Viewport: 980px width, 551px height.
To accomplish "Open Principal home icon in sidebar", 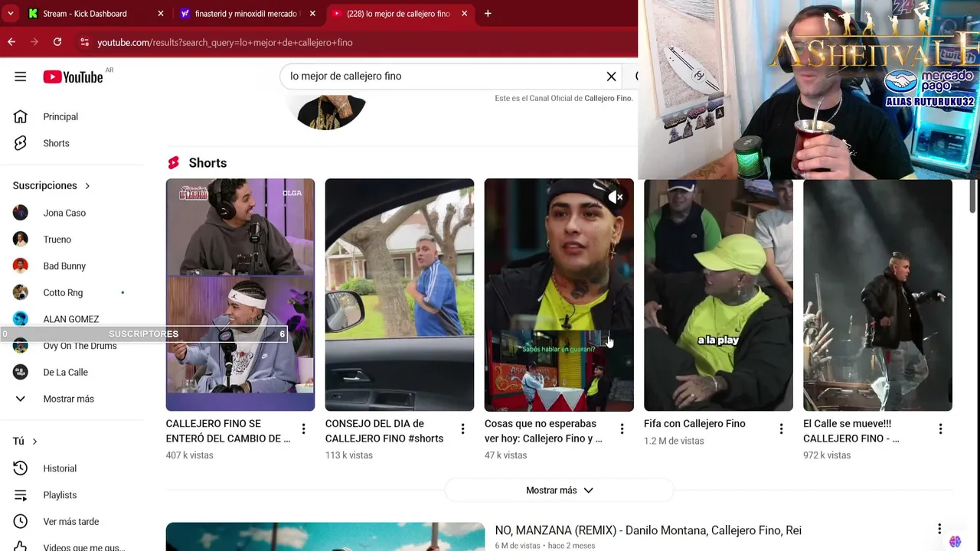I will [21, 116].
